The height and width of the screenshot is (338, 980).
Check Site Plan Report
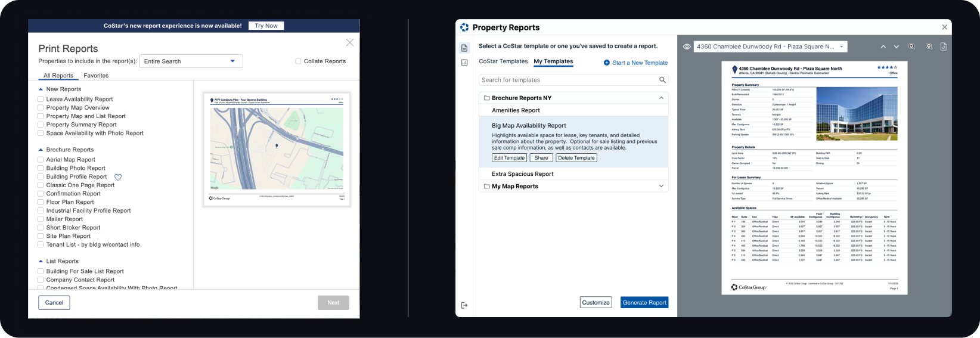(x=41, y=236)
